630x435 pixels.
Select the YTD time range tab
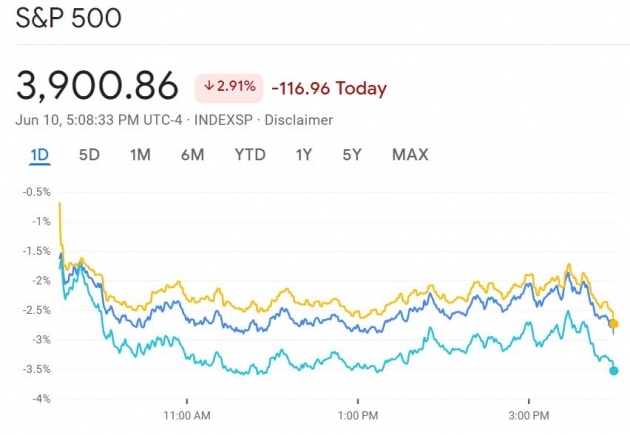(250, 155)
